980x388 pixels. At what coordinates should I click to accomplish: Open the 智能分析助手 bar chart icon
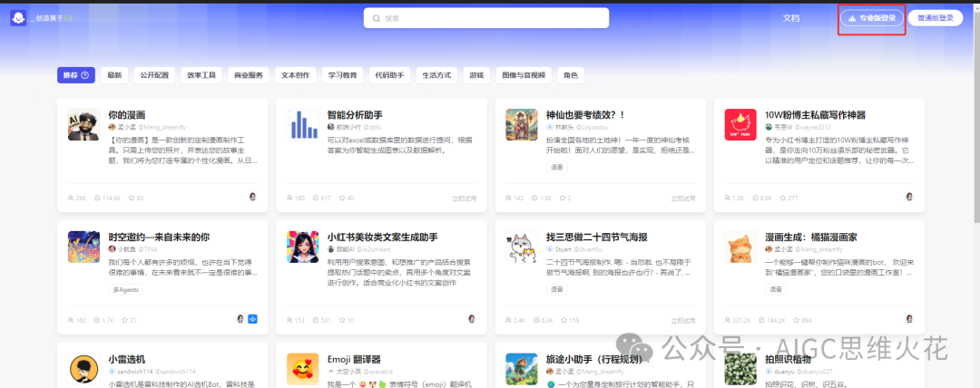[302, 124]
